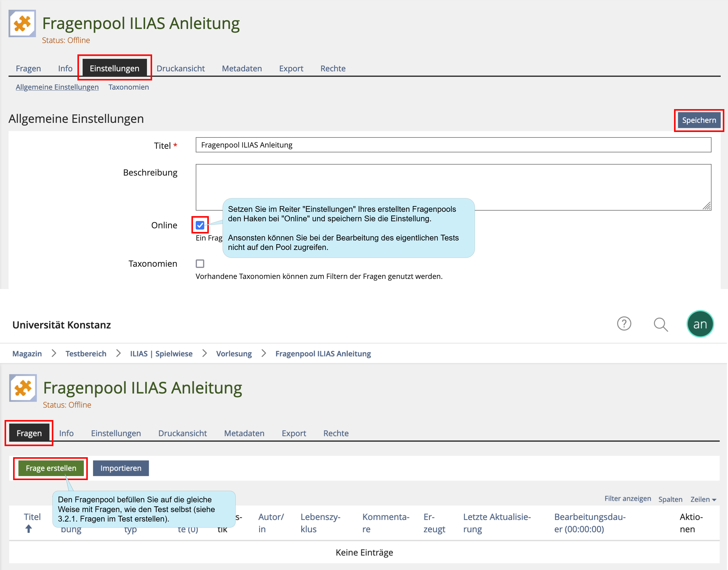Open the lower Info tab
The image size is (728, 570).
point(66,433)
